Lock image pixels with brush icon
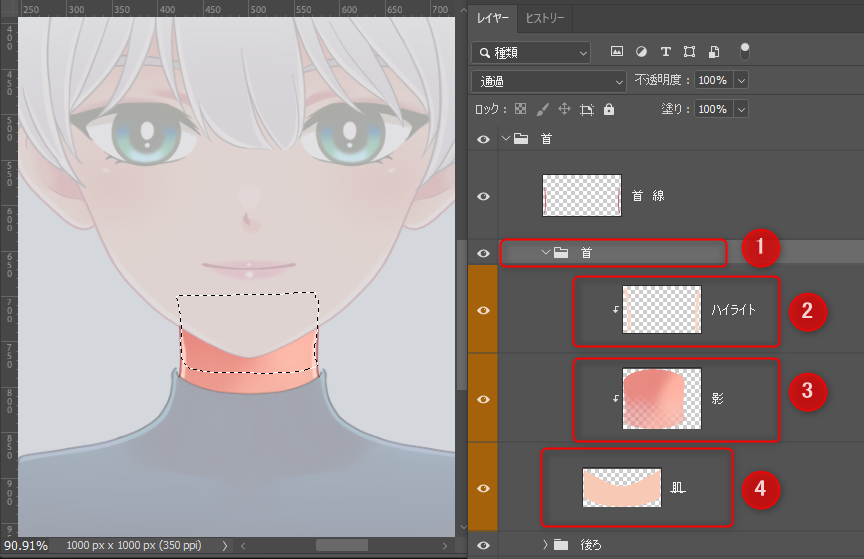The image size is (864, 559). (542, 109)
